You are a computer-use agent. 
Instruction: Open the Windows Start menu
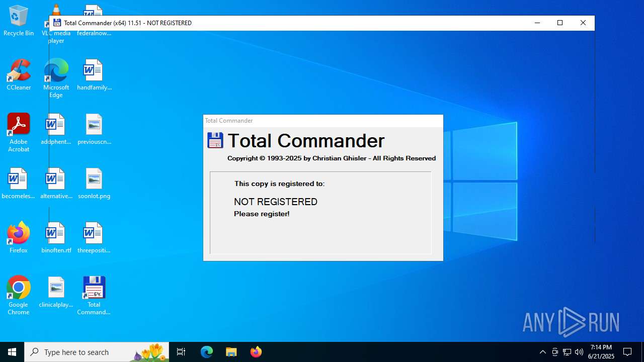pyautogui.click(x=12, y=352)
